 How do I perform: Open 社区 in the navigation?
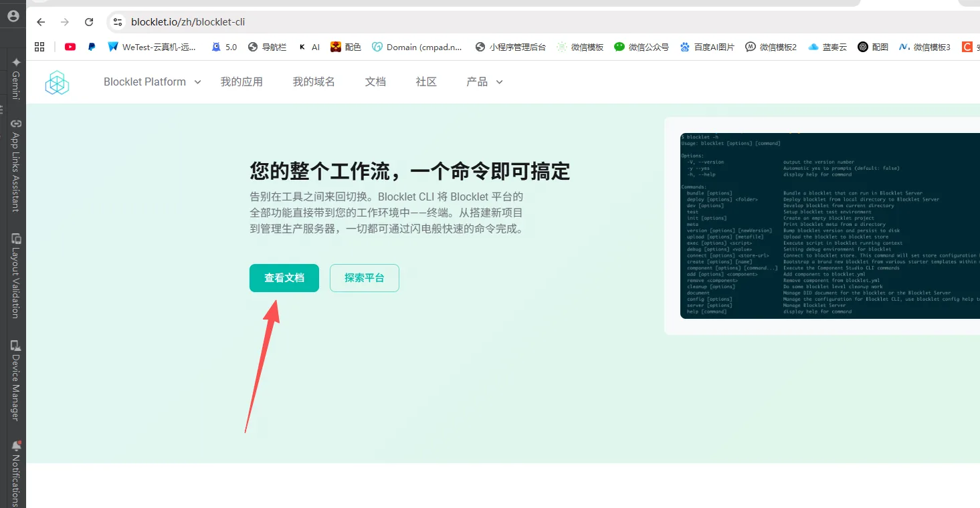point(426,82)
